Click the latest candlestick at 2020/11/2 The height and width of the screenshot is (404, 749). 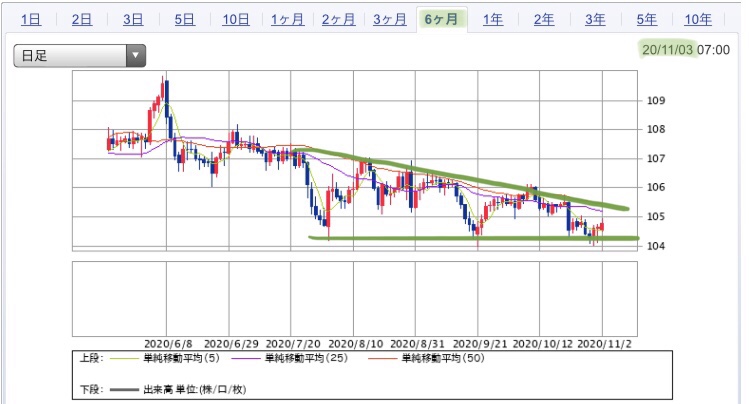point(602,226)
